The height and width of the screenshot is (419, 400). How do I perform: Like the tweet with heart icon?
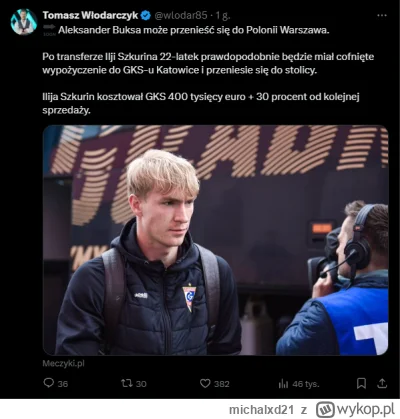click(x=205, y=383)
